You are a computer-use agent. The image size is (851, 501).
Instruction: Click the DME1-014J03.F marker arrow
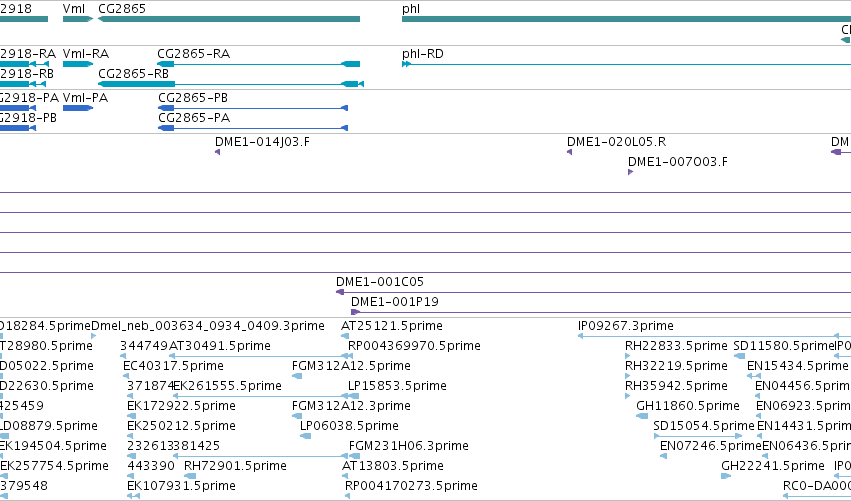pos(218,152)
